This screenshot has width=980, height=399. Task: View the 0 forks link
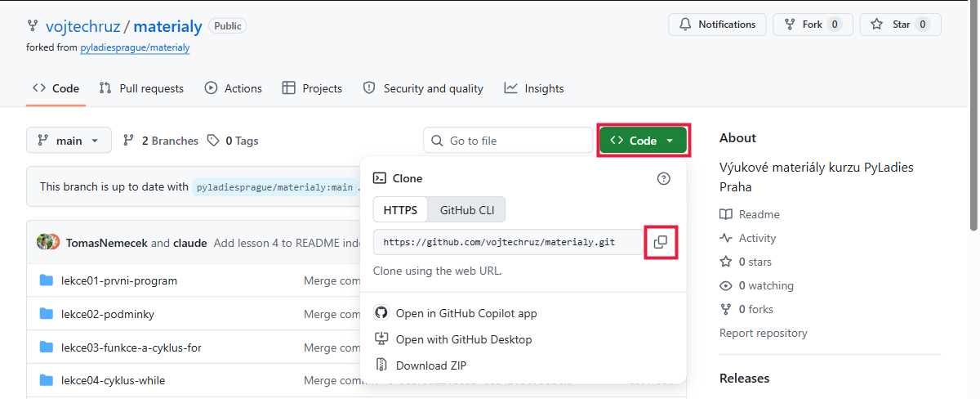click(746, 309)
